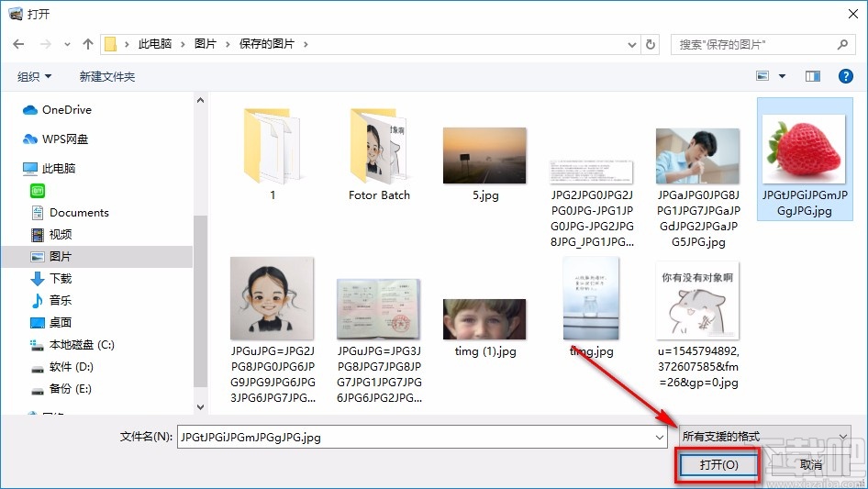868x489 pixels.
Task: Select the Fotor Batch folder
Action: [379, 154]
